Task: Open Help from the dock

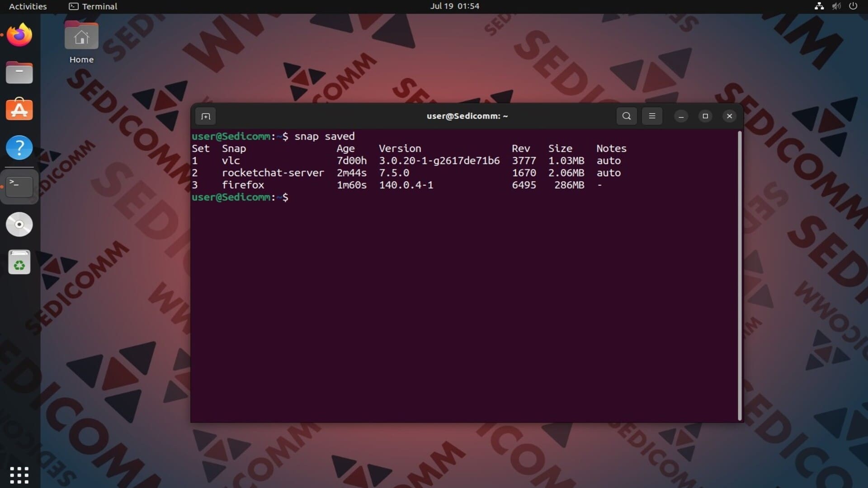Action: click(19, 147)
